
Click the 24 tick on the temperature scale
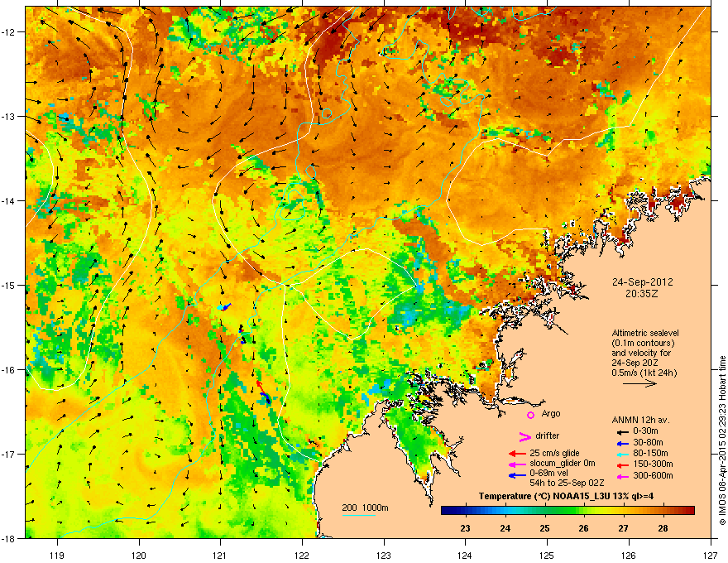click(x=505, y=528)
